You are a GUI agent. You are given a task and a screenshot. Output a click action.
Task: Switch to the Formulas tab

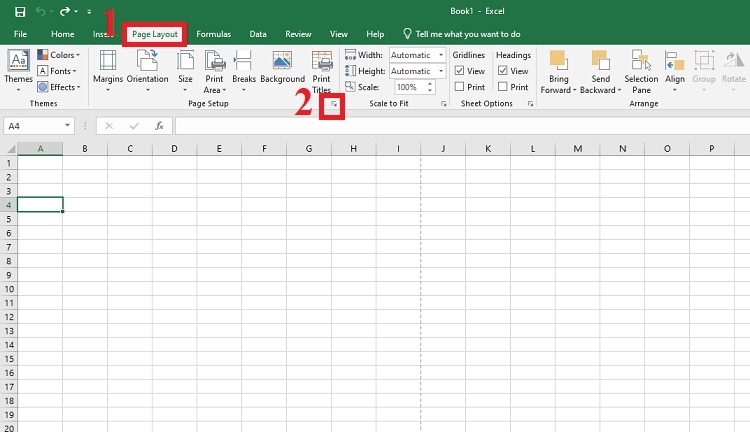(x=213, y=34)
